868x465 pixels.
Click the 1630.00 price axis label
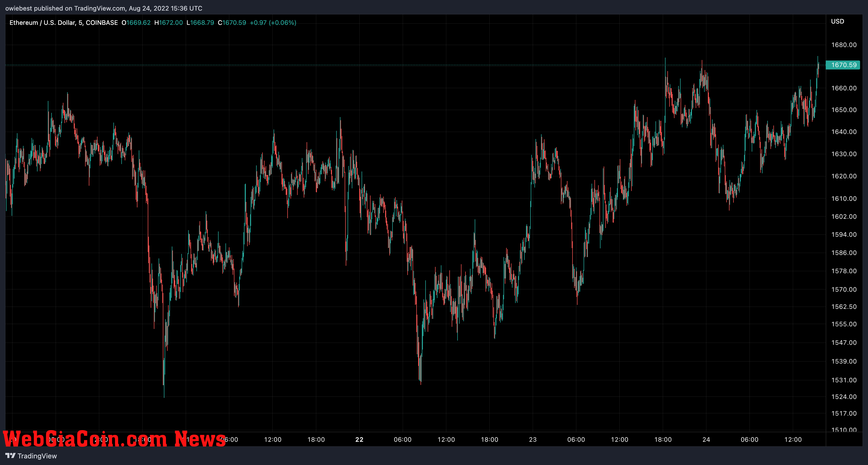pyautogui.click(x=844, y=154)
